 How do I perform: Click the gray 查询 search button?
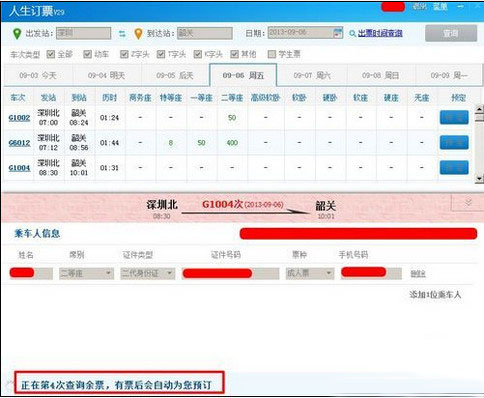coord(451,33)
